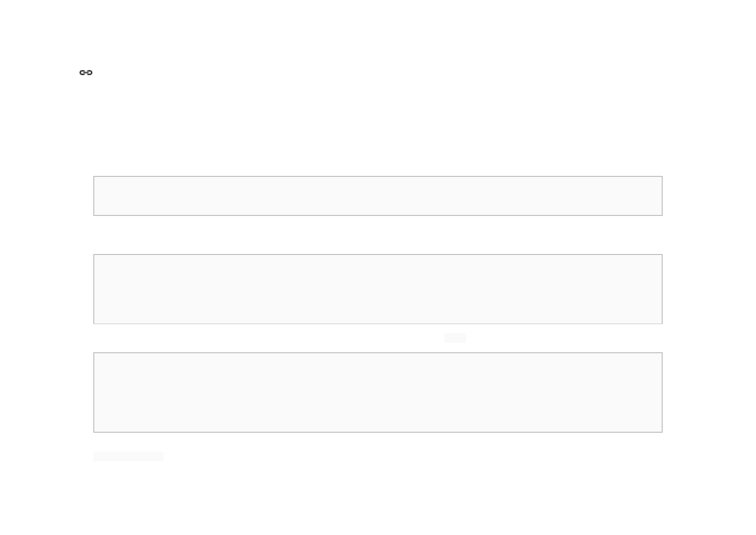
Task: Copy the heading permalink via chain icon
Action: 86,73
